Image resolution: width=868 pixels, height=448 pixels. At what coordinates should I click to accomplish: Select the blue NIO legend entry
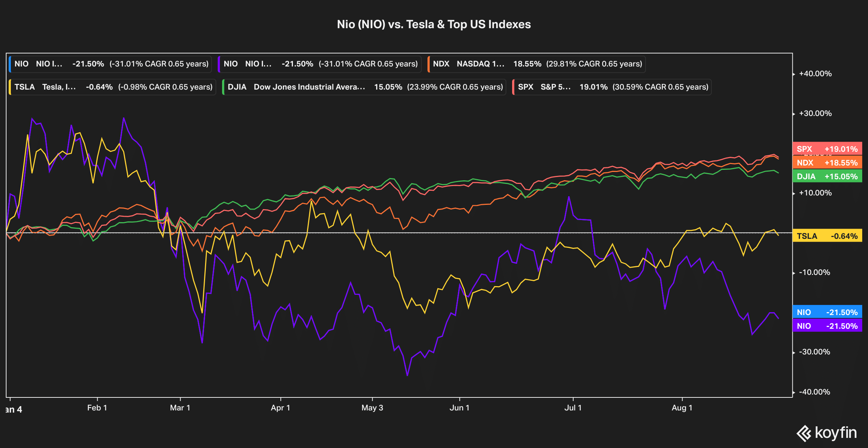(x=110, y=64)
